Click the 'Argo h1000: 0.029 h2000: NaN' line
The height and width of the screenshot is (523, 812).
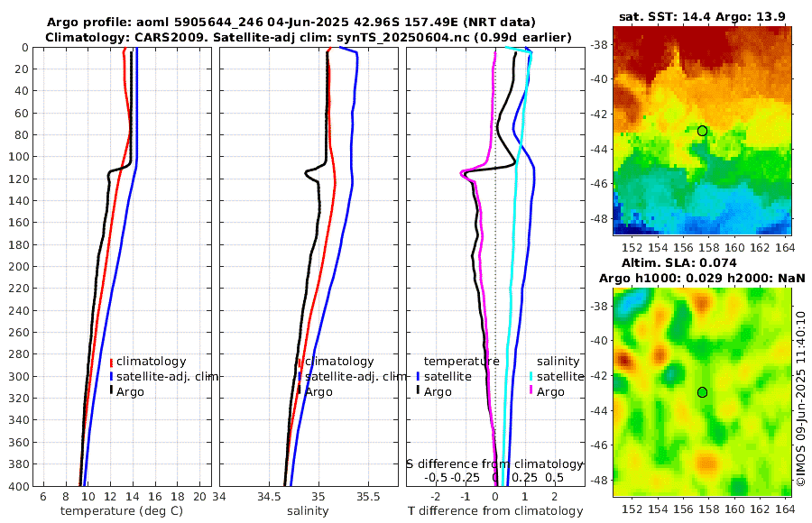coord(702,278)
